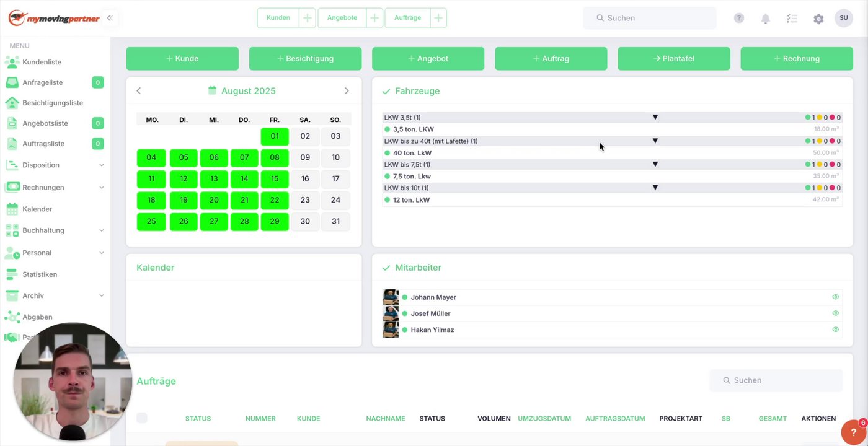This screenshot has height=446, width=868.
Task: Open Kundenliste from the sidebar menu
Action: tap(42, 62)
